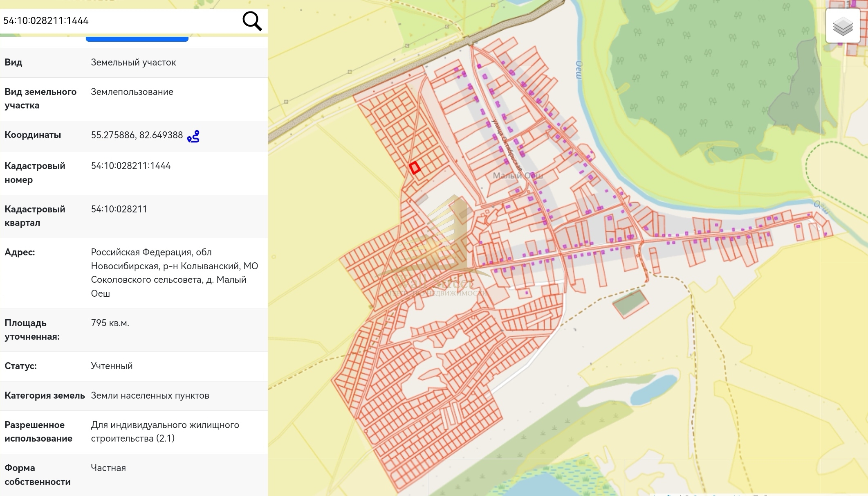Screen dimensions: 868x496
Task: Click the area value '795 кв.м.'
Action: [110, 323]
